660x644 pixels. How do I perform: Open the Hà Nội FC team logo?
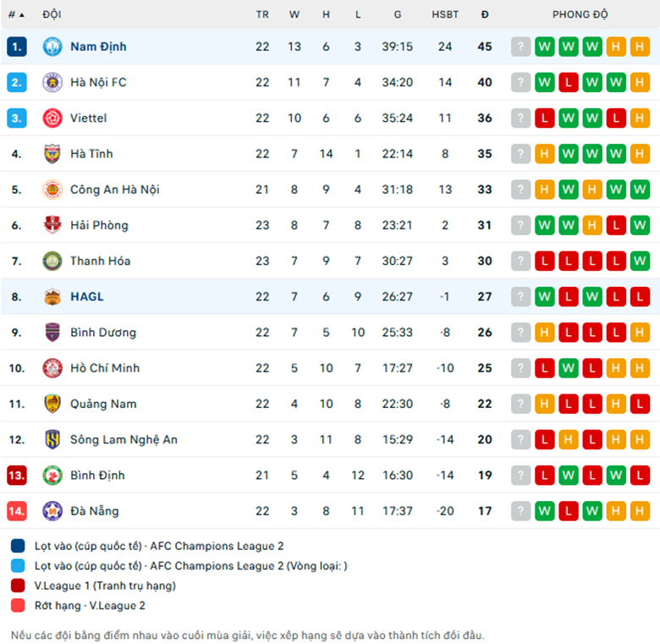pos(52,82)
